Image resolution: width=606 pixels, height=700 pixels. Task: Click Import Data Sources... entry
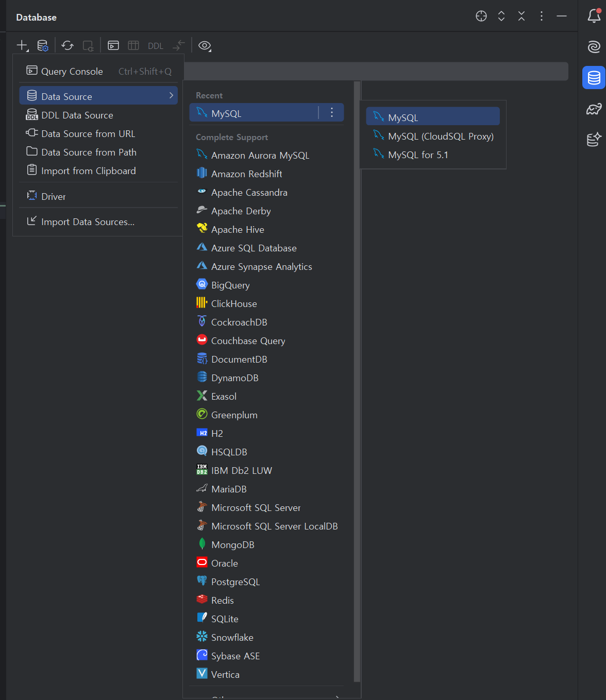pos(98,221)
